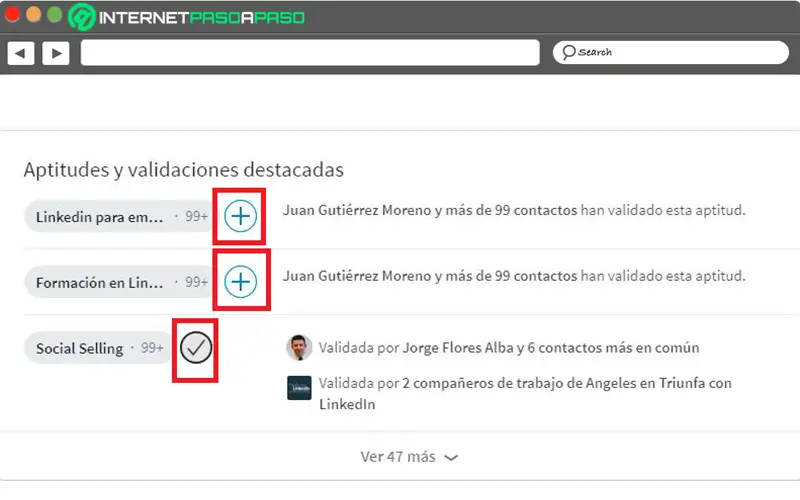Image resolution: width=800 pixels, height=500 pixels.
Task: Click the red close window button
Action: tap(12, 14)
